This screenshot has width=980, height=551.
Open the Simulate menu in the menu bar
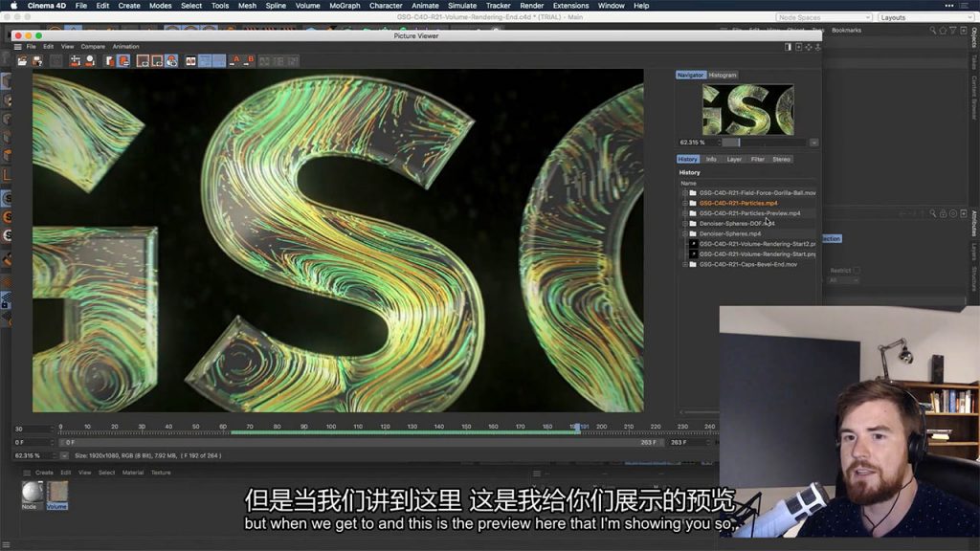pyautogui.click(x=462, y=6)
